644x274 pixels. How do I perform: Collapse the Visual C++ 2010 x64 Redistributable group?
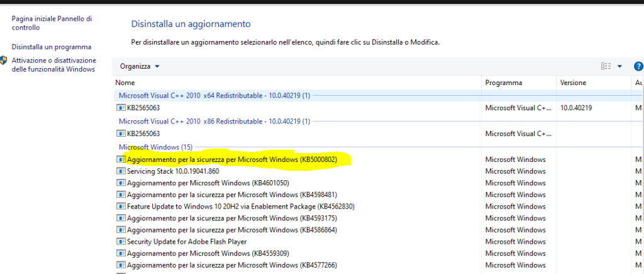click(214, 96)
